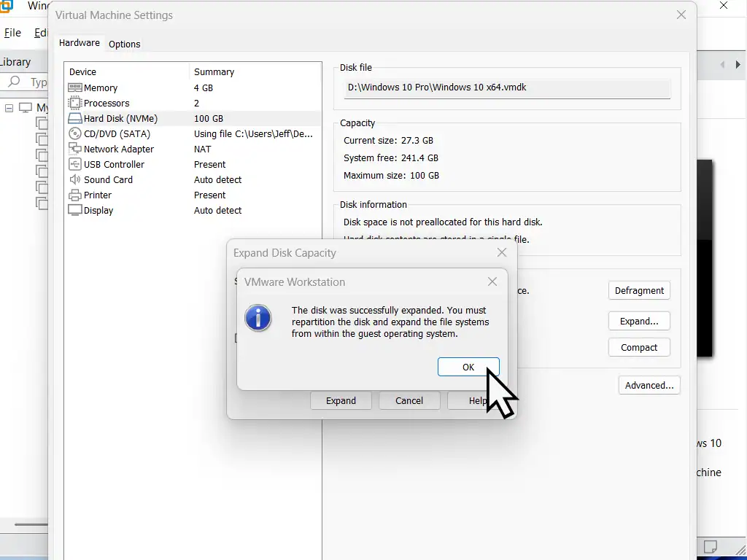Select the CD/DVD (SATA) disc icon
Viewport: 747px width, 560px height.
pos(74,133)
